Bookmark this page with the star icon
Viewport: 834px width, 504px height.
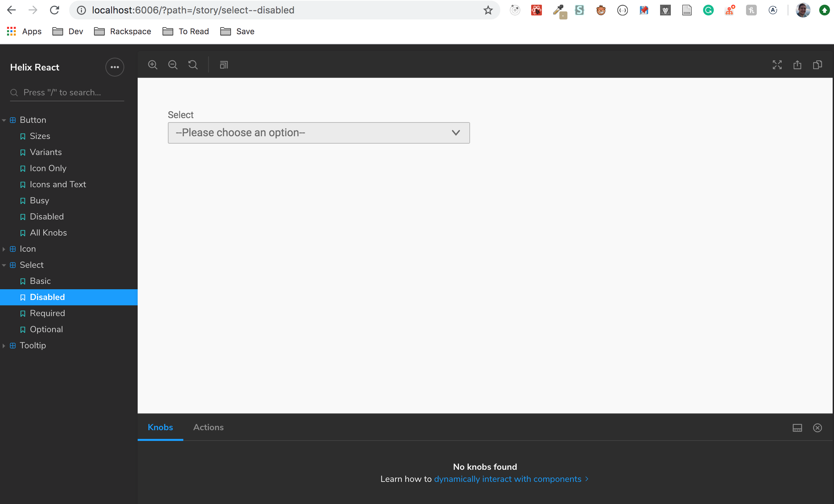click(488, 10)
